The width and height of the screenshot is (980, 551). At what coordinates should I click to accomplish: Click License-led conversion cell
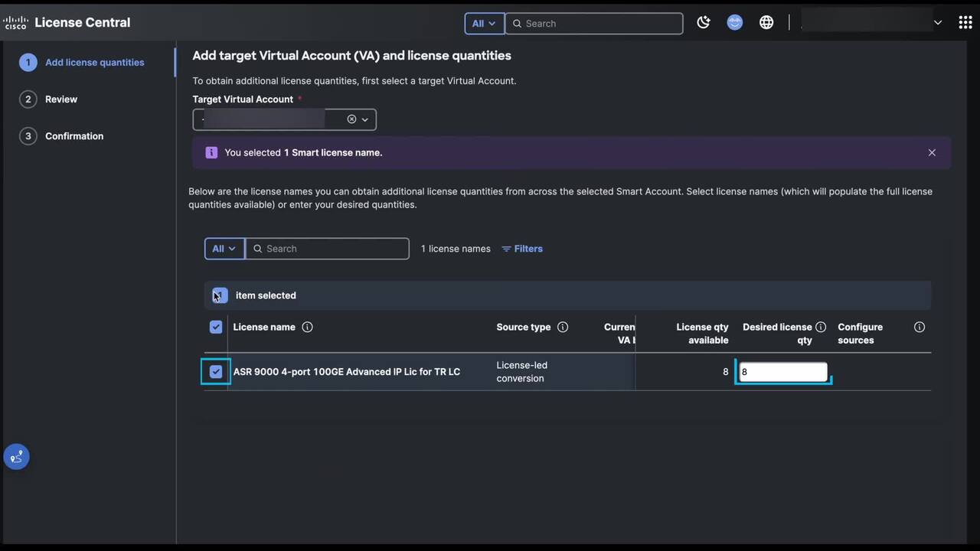pyautogui.click(x=522, y=372)
